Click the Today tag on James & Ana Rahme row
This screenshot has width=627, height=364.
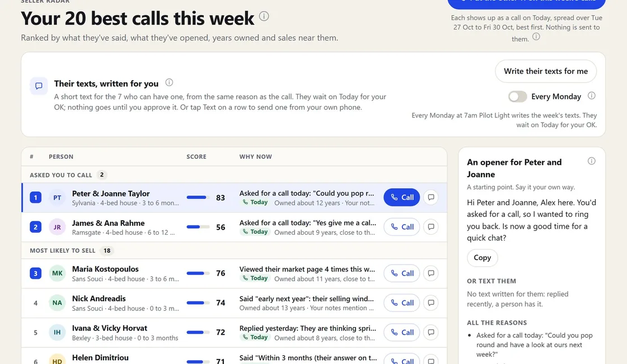click(255, 231)
